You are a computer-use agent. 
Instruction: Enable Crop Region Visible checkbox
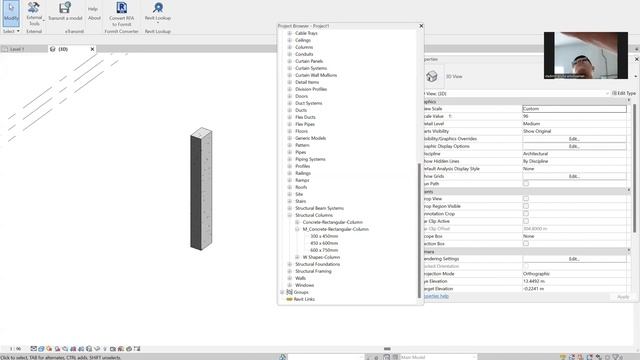point(526,206)
